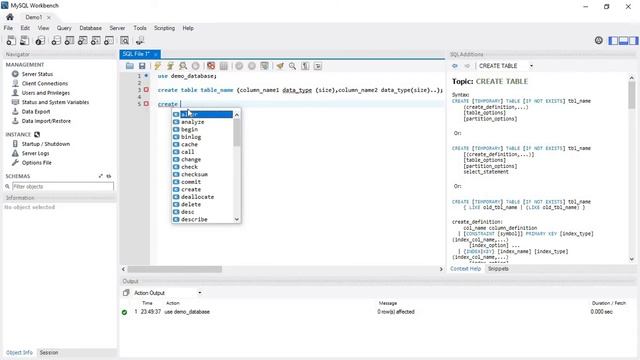Click the commit transaction icon
Image resolution: width=640 pixels, height=360 pixels.
pyautogui.click(x=239, y=66)
